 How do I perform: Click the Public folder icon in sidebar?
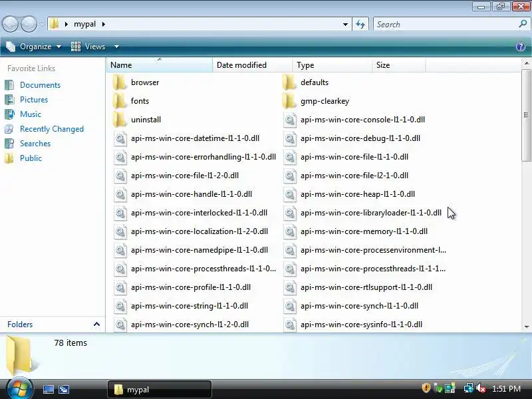point(9,158)
